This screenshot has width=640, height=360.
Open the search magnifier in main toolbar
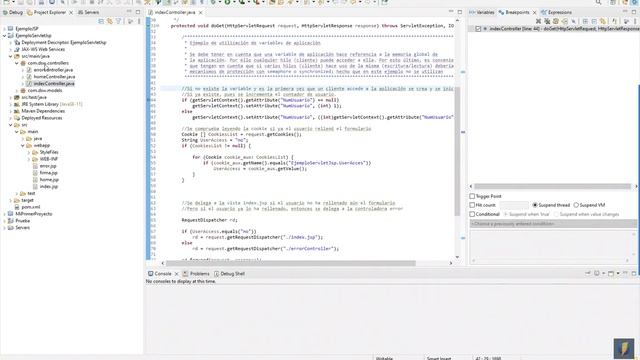pos(598,2)
